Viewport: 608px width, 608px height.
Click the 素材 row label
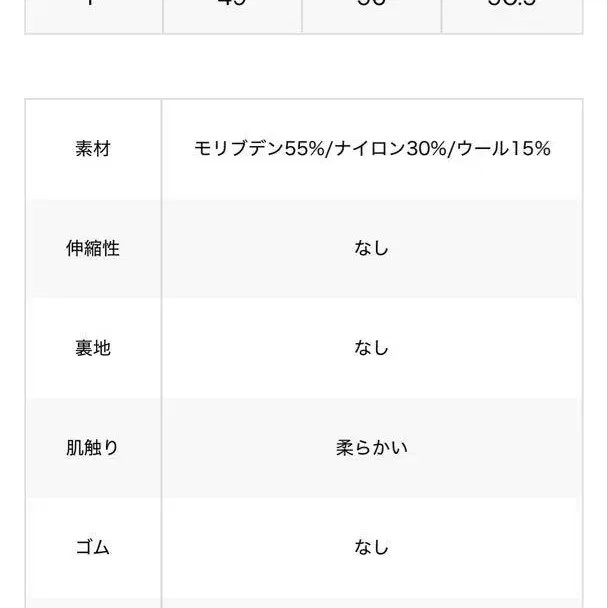[93, 149]
